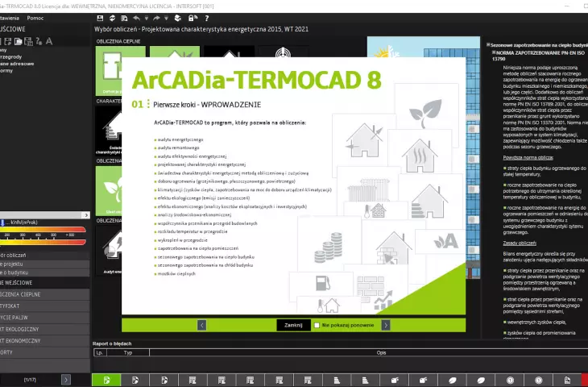
Task: Select the Dane adresowe tree item
Action: [17, 64]
